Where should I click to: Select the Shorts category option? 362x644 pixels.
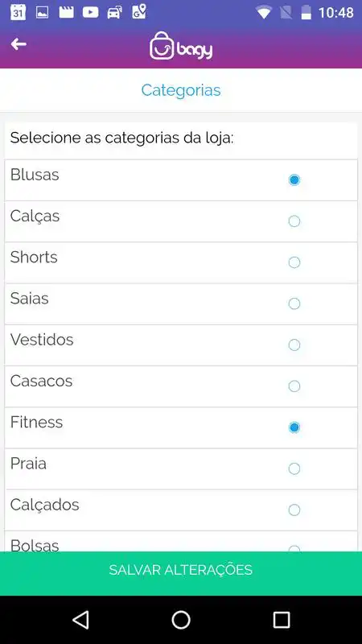tap(294, 262)
